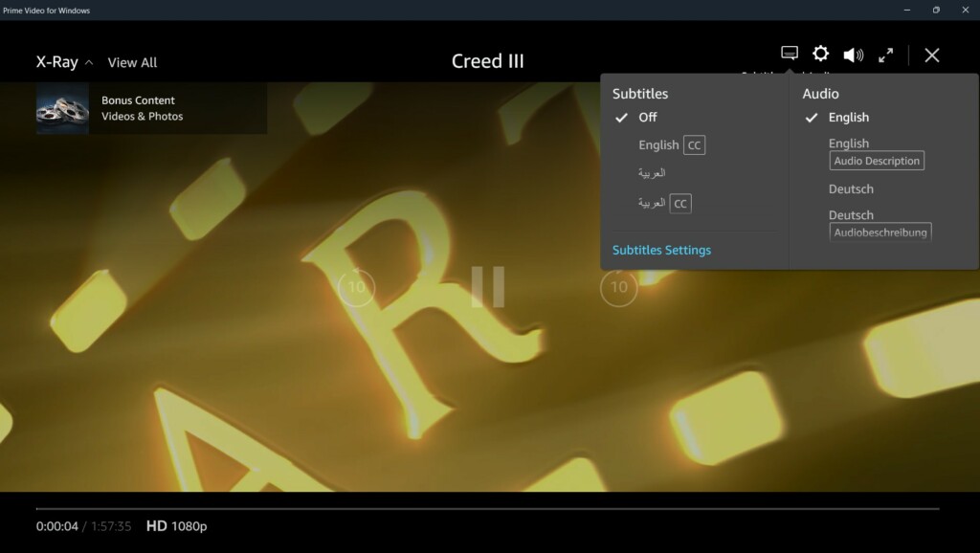
Task: Close the player with the X icon
Action: tap(931, 55)
